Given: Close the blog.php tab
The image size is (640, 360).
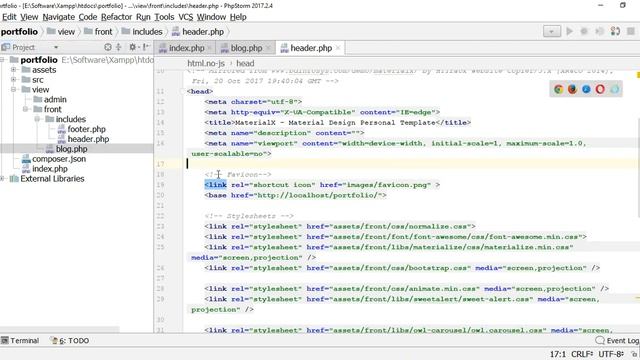Looking at the screenshot, I should pos(269,48).
